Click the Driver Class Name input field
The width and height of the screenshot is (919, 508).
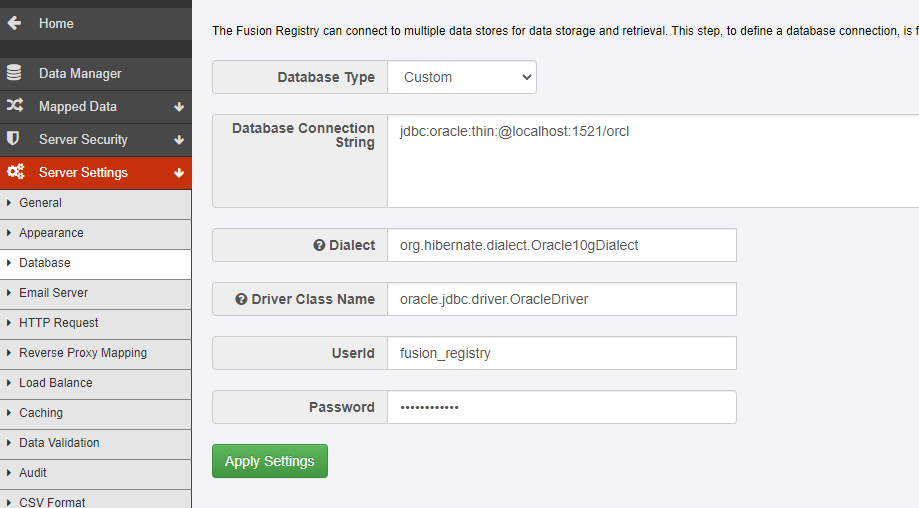(561, 299)
